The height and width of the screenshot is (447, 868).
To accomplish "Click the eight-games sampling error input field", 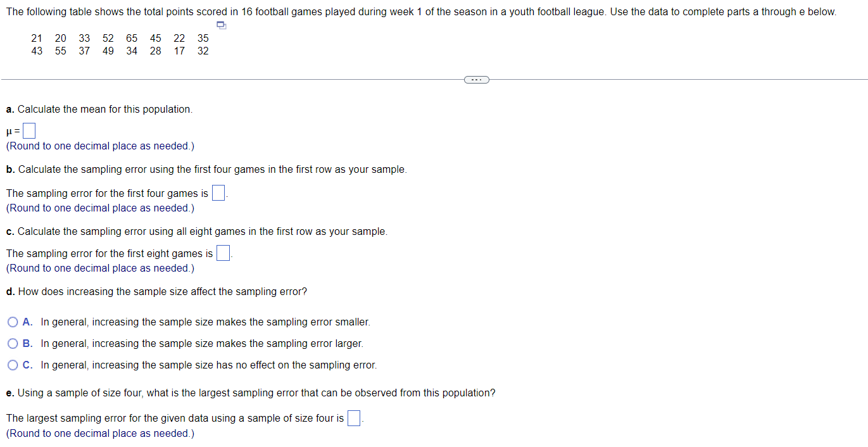I will 222,252.
